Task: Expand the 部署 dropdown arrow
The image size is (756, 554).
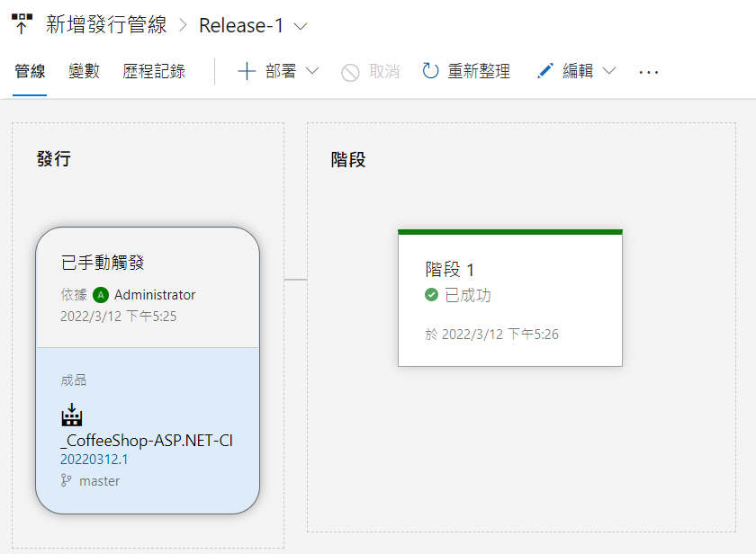Action: pos(312,72)
